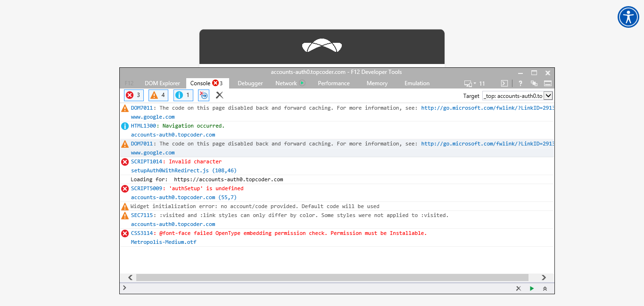Open the Memory tab
This screenshot has height=306, width=644.
[x=377, y=83]
